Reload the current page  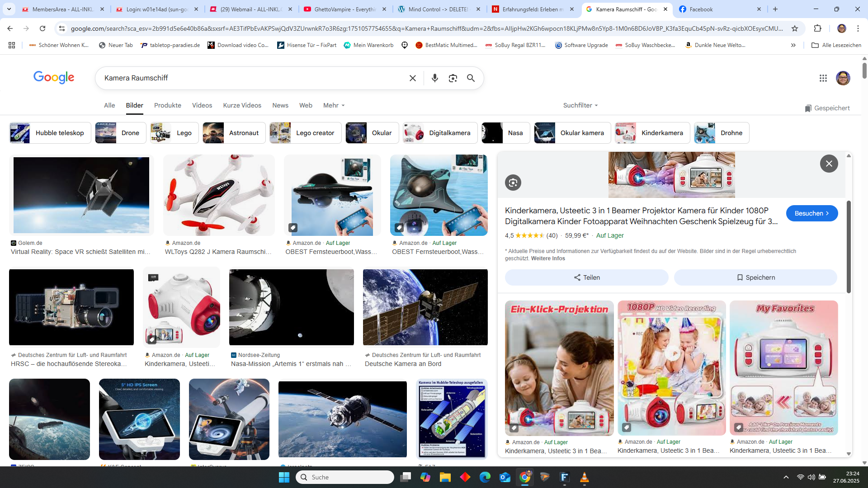coord(42,28)
